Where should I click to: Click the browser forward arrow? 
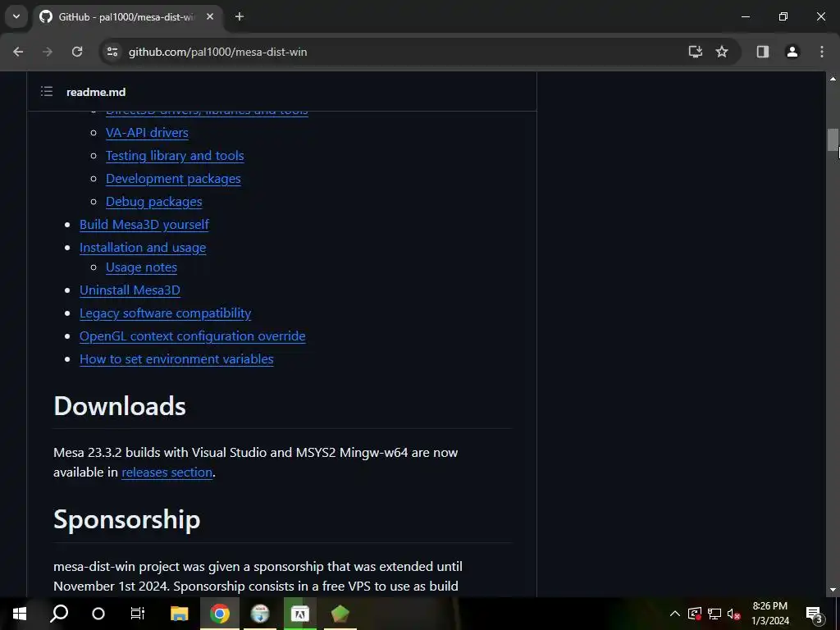[x=48, y=52]
